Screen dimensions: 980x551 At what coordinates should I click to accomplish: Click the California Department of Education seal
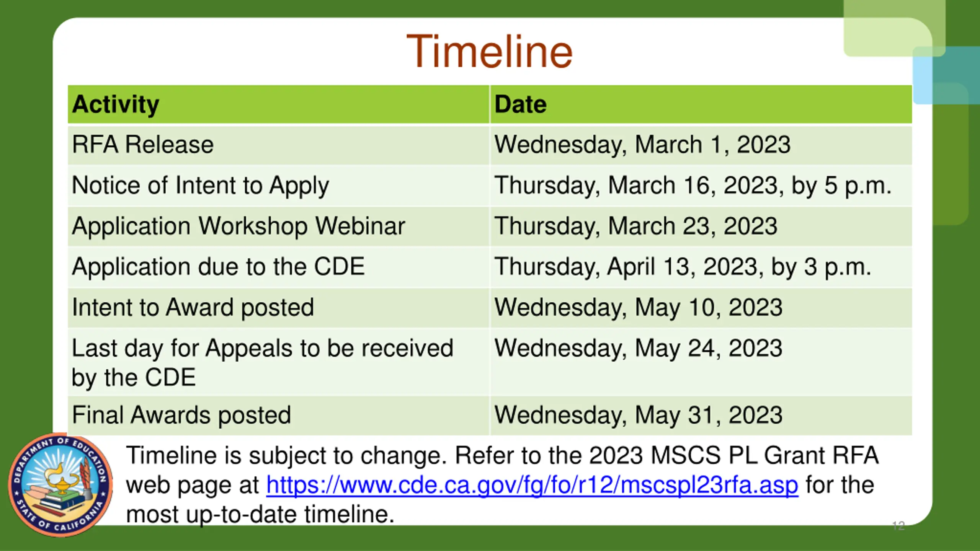[x=60, y=485]
